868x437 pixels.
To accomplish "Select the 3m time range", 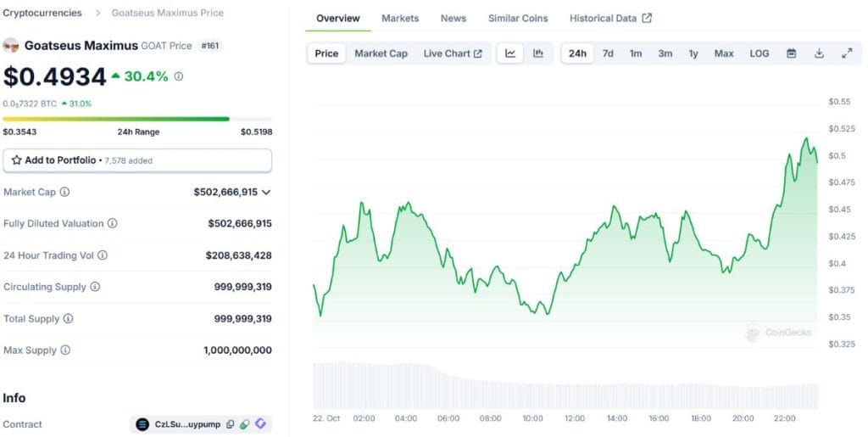I will tap(665, 53).
